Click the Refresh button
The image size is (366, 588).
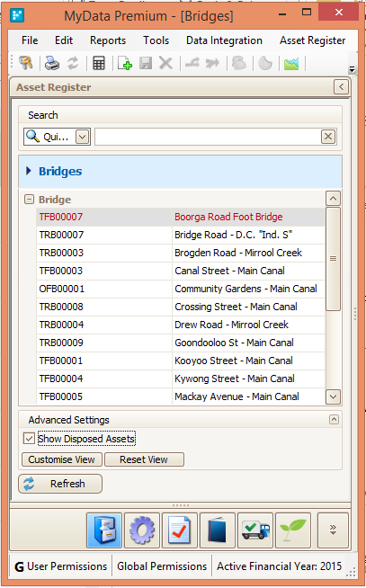60,484
